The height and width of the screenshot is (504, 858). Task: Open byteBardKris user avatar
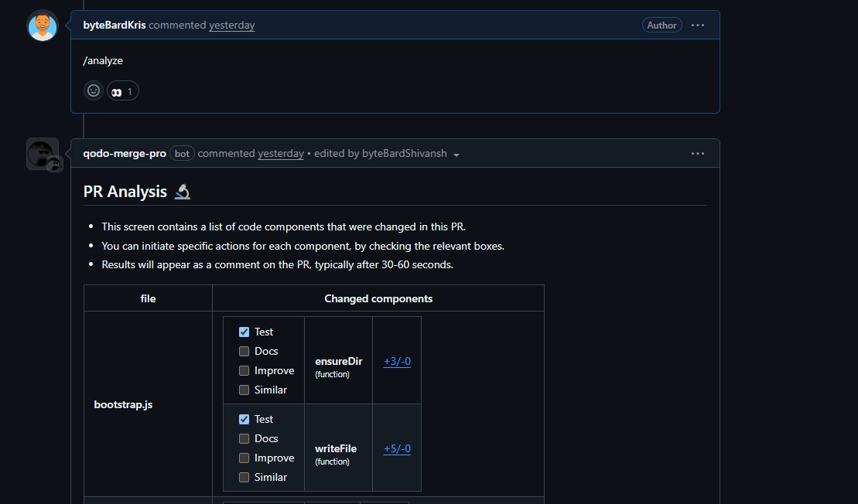tap(43, 26)
